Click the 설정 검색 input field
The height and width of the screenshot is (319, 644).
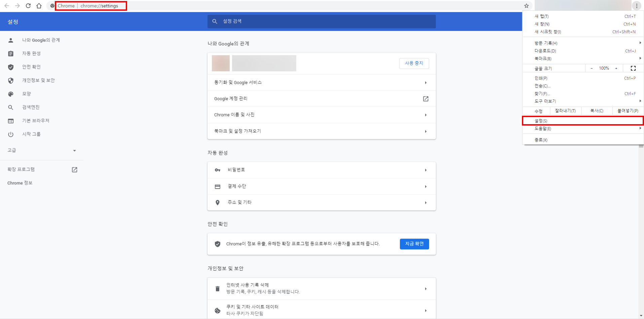coord(321,21)
